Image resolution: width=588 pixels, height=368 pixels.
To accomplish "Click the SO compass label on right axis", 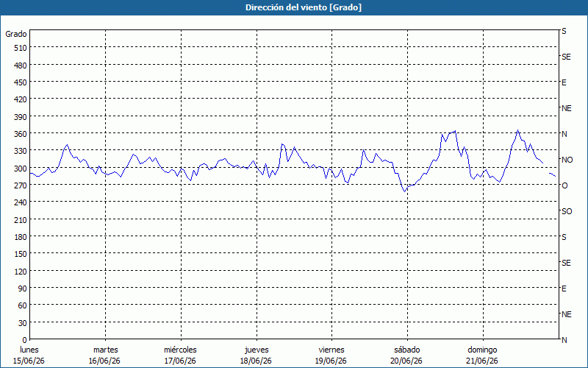I will tap(567, 211).
